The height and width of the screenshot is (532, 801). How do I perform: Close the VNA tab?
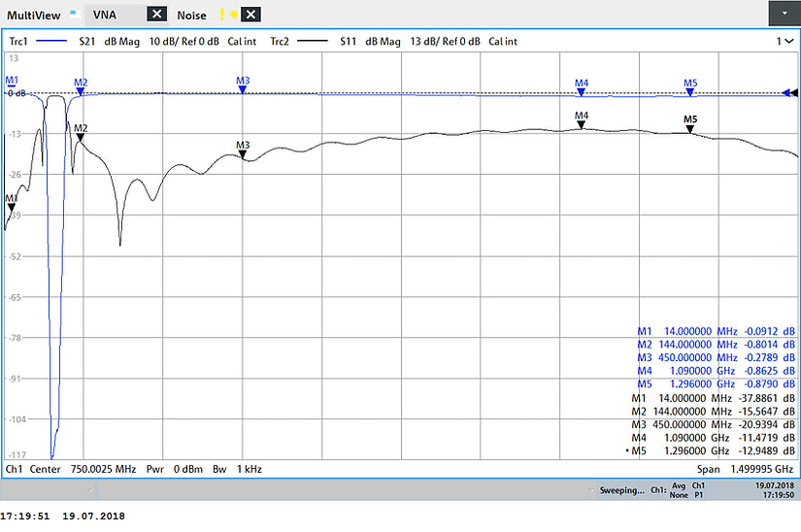coord(156,15)
